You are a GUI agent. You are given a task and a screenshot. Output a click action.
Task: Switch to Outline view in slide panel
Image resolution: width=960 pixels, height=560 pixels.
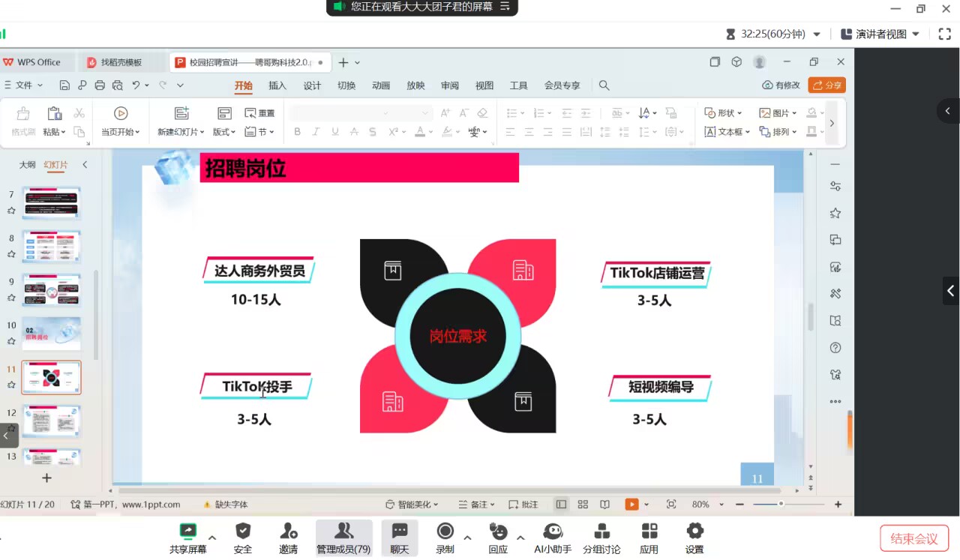27,165
